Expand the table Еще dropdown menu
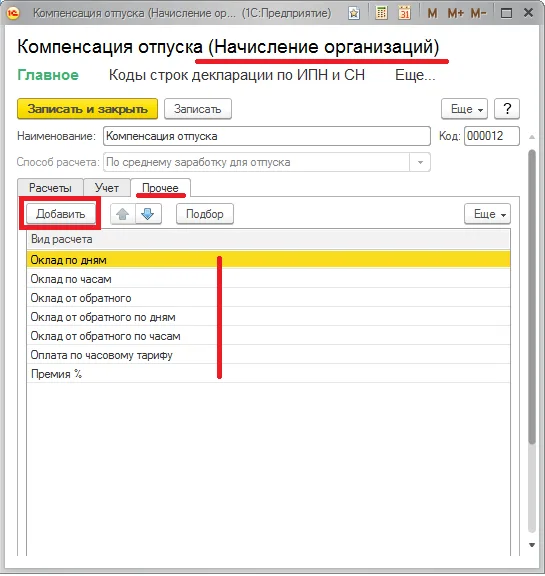This screenshot has width=545, height=576. 487,214
